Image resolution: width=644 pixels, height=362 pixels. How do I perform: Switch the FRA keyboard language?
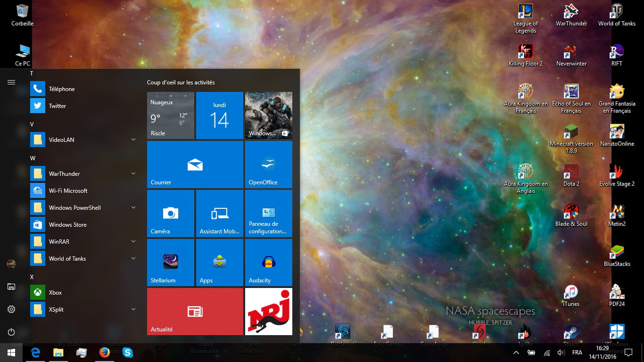(577, 353)
